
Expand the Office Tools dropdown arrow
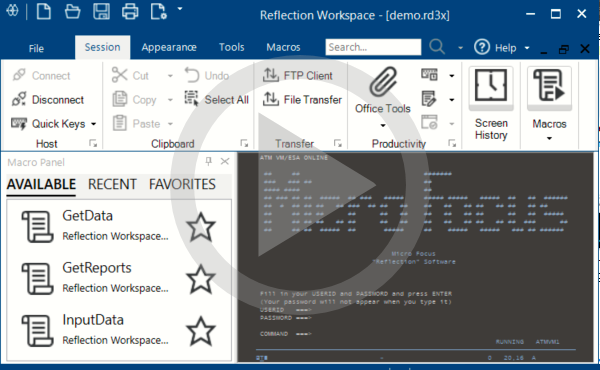pyautogui.click(x=383, y=126)
